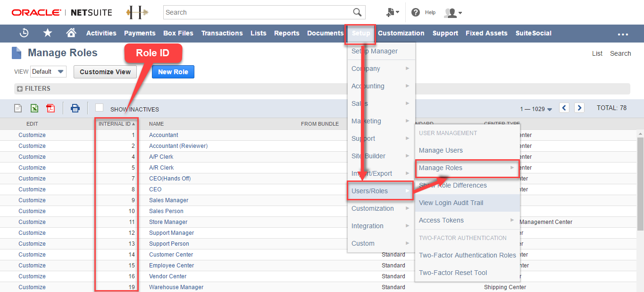Click inside the global Search field
This screenshot has height=292, width=644.
(258, 12)
